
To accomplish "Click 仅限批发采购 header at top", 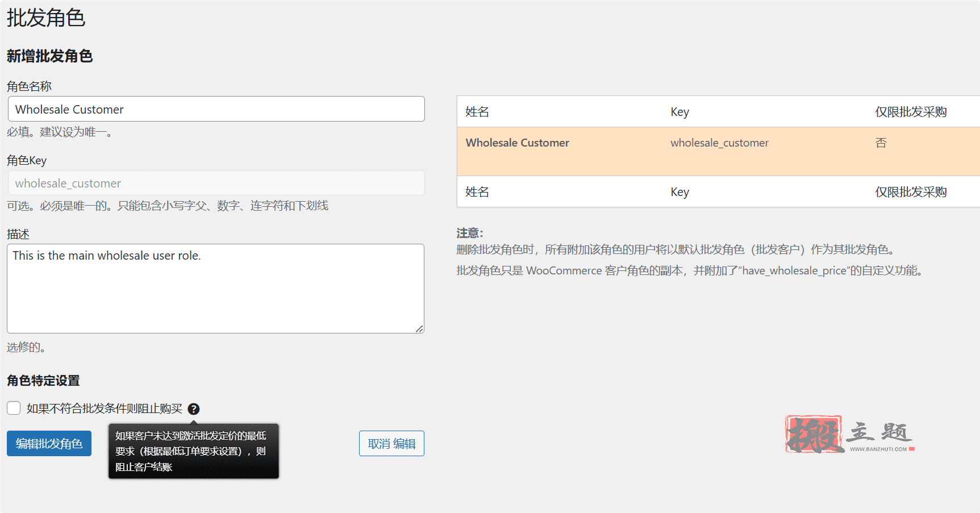I will click(x=911, y=112).
